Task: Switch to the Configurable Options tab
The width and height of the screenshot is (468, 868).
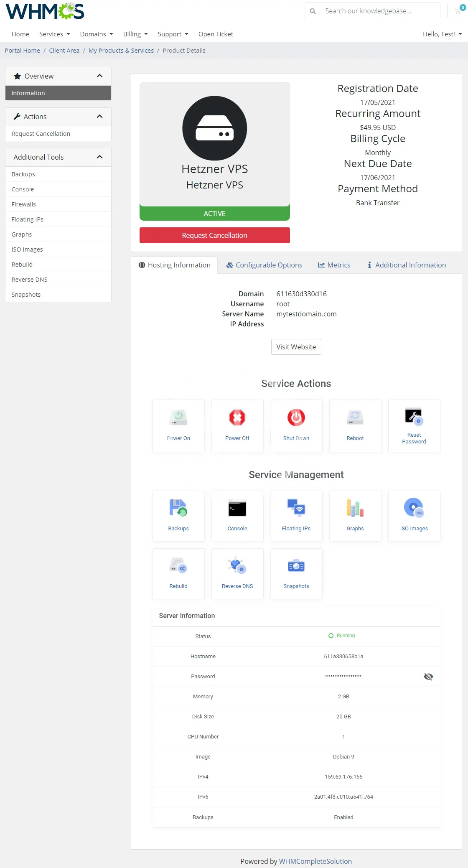Action: 264,265
